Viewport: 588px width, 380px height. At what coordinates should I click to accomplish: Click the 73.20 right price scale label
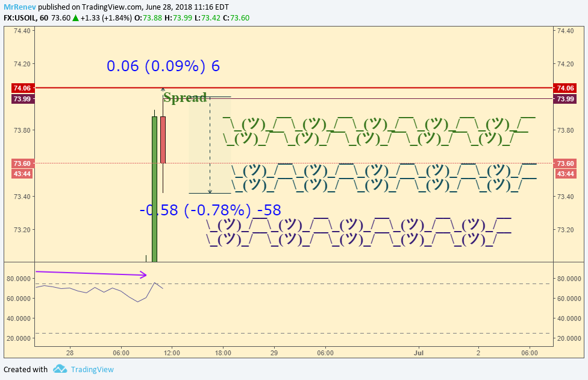566,230
